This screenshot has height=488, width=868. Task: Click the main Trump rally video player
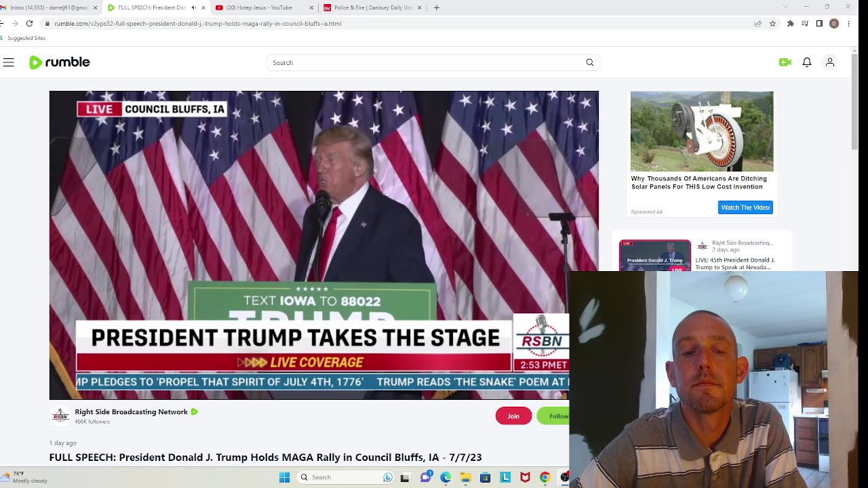324,245
